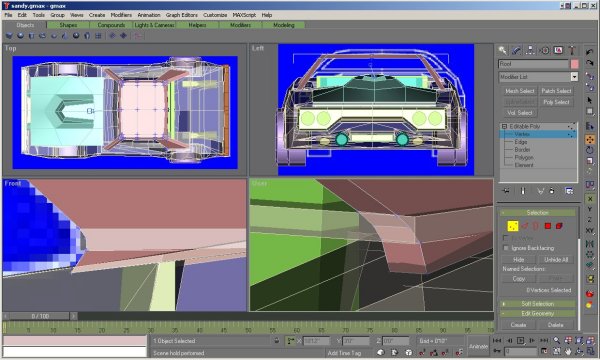Image resolution: width=600 pixels, height=360 pixels.
Task: Click the Unhide All button
Action: point(556,260)
